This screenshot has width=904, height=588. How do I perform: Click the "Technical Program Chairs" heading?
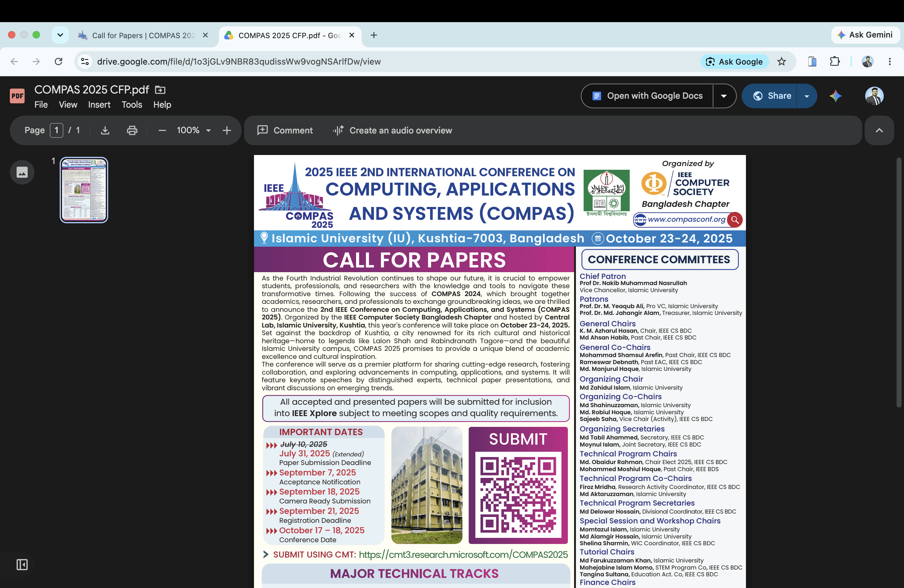(628, 454)
